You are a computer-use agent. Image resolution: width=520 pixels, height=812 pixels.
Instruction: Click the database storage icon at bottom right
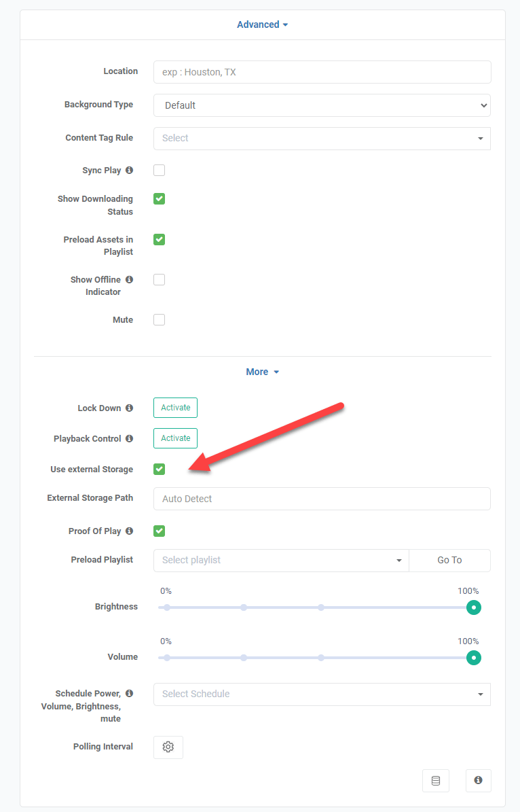pyautogui.click(x=436, y=780)
